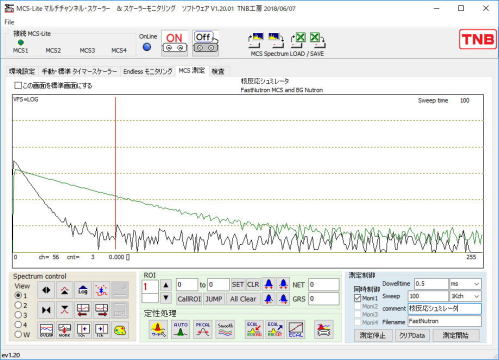Open the File menu
499x360 pixels.
coord(9,22)
